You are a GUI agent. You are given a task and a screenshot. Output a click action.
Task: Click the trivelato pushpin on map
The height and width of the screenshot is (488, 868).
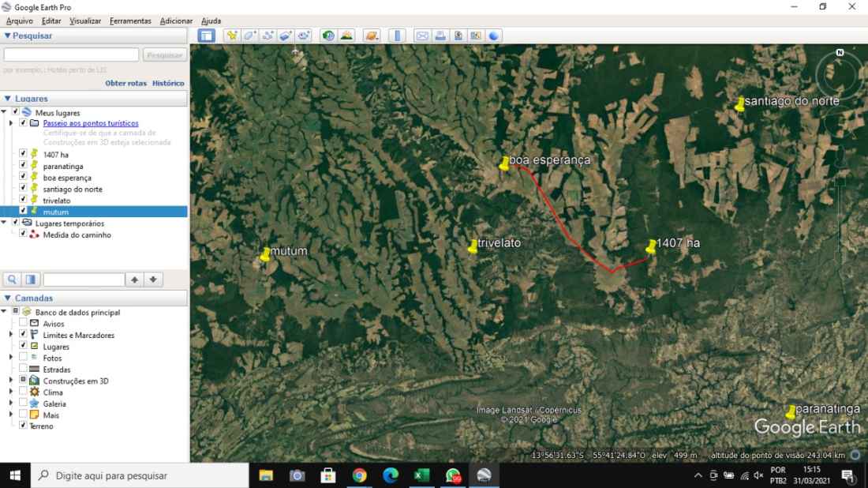473,246
